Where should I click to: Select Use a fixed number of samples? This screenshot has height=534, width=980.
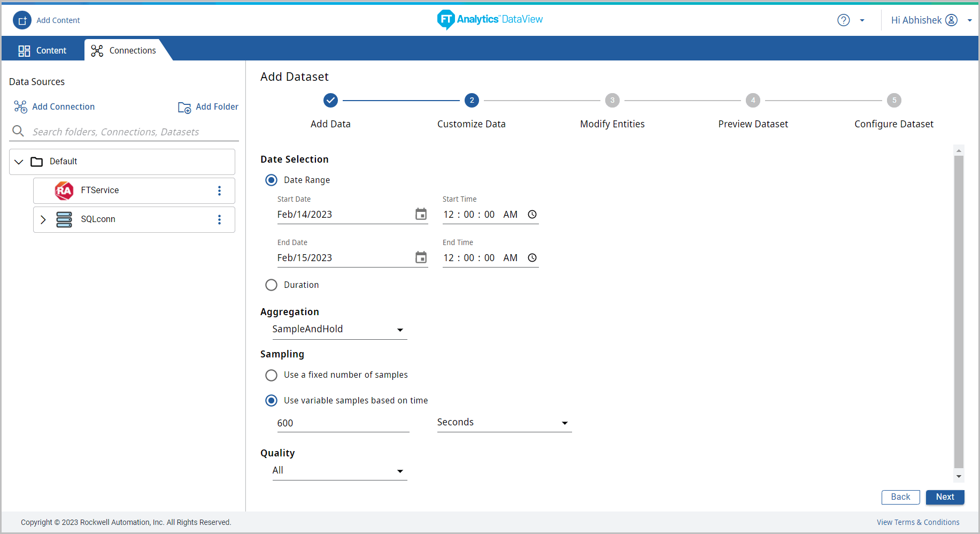(272, 375)
